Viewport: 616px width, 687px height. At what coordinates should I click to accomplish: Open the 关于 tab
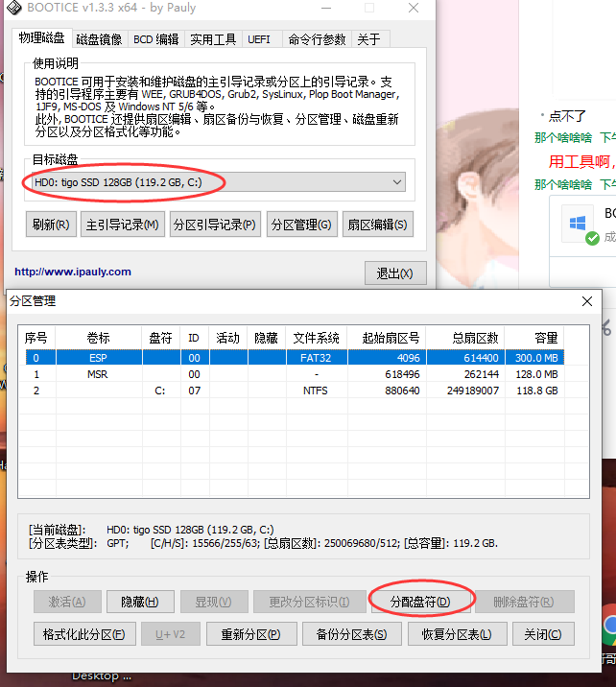[368, 39]
